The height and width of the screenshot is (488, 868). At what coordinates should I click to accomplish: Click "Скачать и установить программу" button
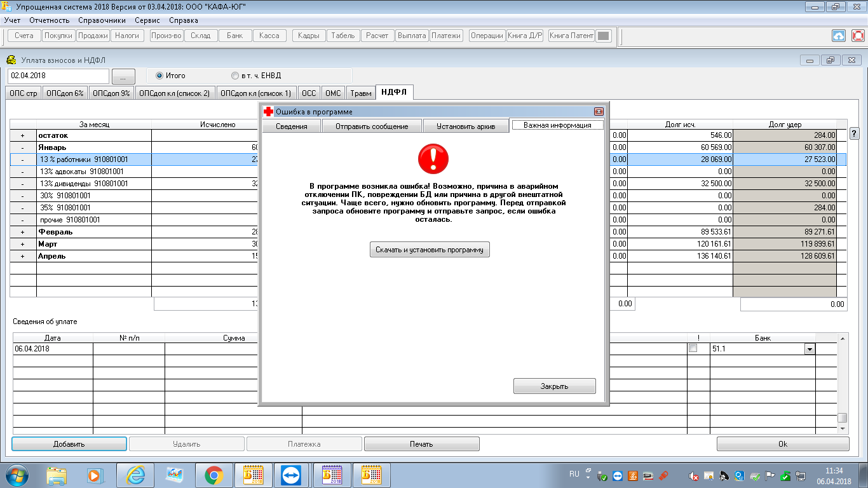point(430,250)
